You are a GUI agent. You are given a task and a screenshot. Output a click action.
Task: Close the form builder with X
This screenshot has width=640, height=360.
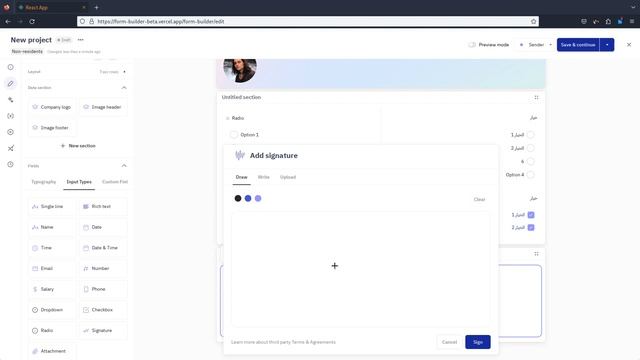point(629,44)
